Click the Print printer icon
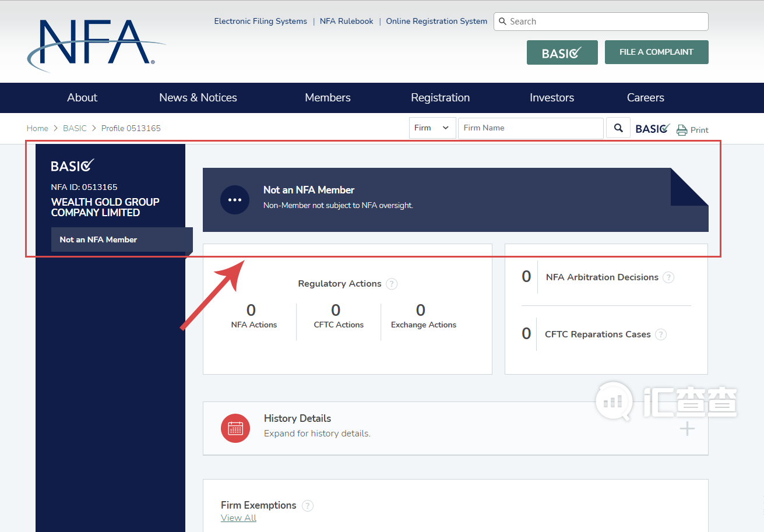The image size is (764, 532). (x=682, y=130)
